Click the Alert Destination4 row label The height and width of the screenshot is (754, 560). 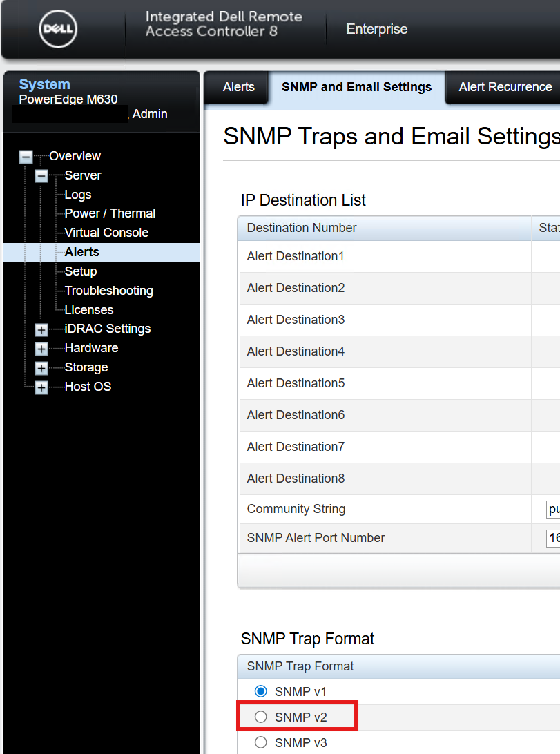click(x=296, y=351)
